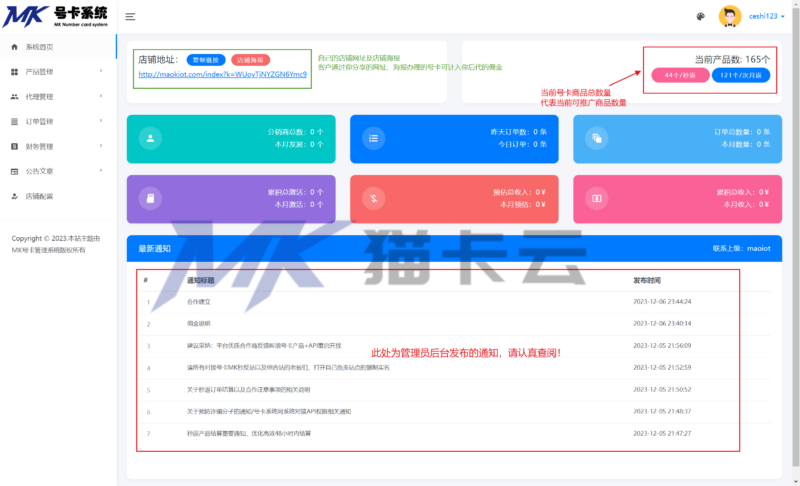Open notice row 3 about API开放
This screenshot has width=800, height=486.
point(264,346)
